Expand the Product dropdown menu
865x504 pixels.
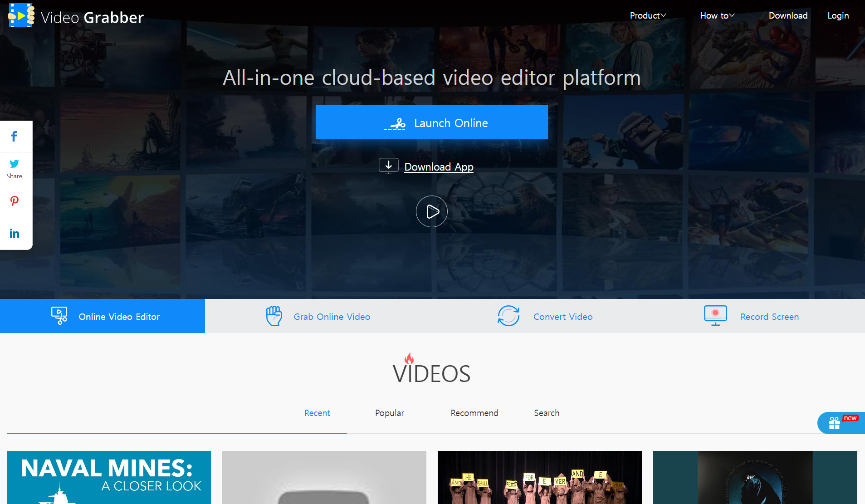pyautogui.click(x=648, y=15)
